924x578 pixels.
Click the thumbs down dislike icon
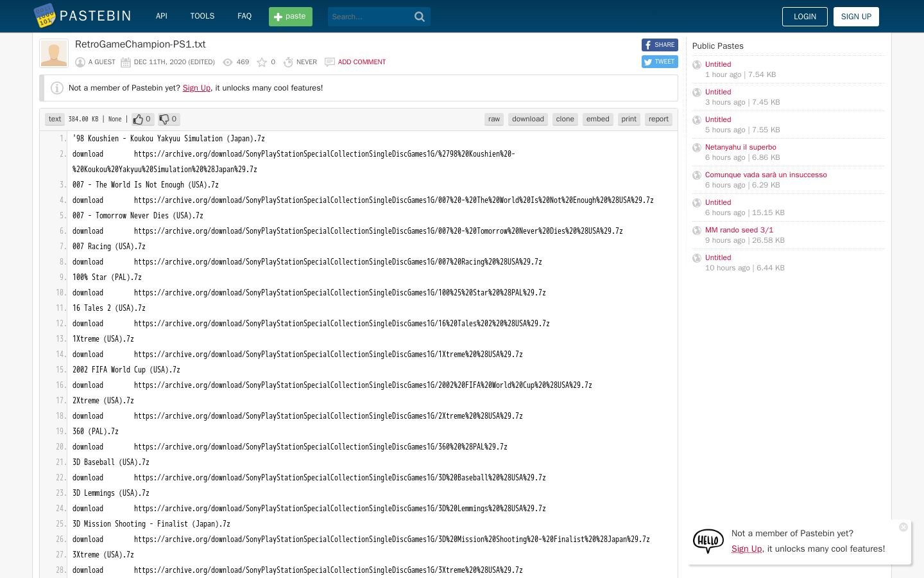click(x=164, y=119)
